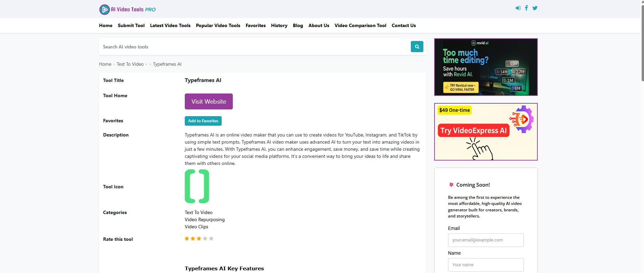Click the AI Video Tools PRO logo

tap(127, 9)
